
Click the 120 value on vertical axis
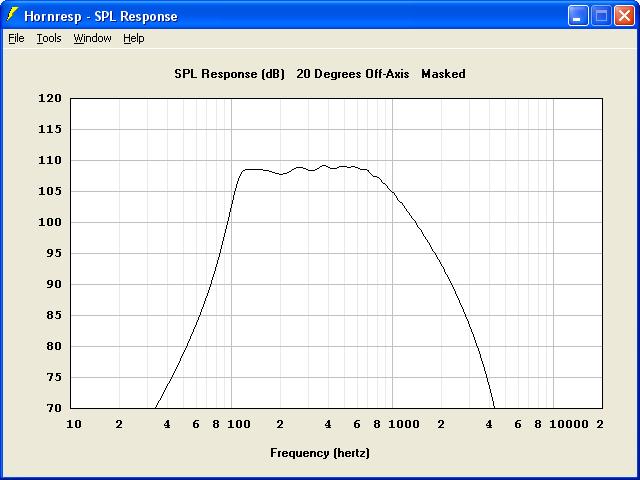50,98
